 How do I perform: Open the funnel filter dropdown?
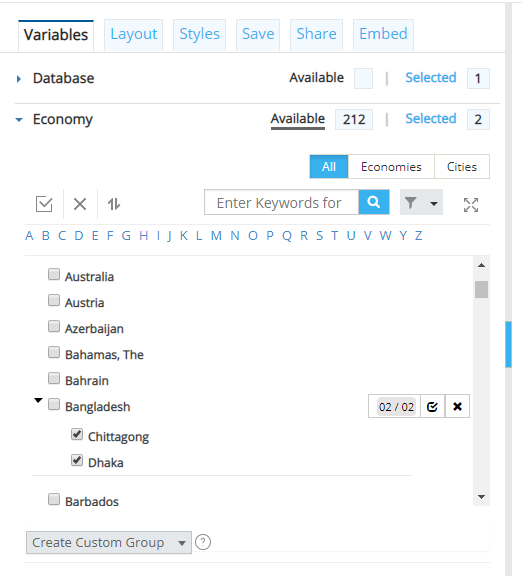(x=421, y=202)
